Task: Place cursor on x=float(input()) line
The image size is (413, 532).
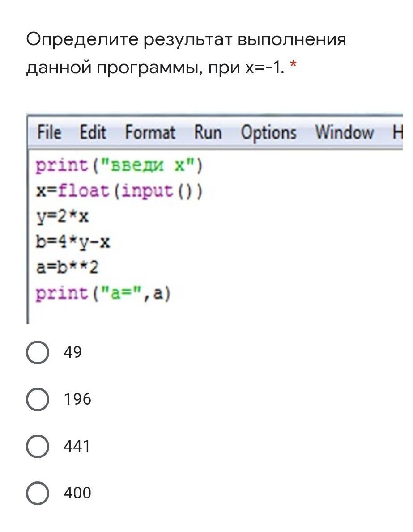Action: pos(119,191)
